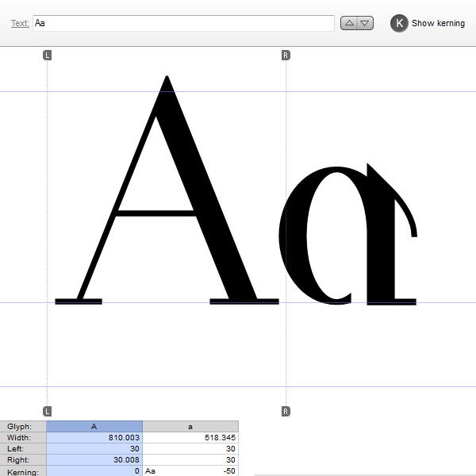Click the Width value 810.003 cell
Viewport: 476px width, 476px height.
click(94, 437)
